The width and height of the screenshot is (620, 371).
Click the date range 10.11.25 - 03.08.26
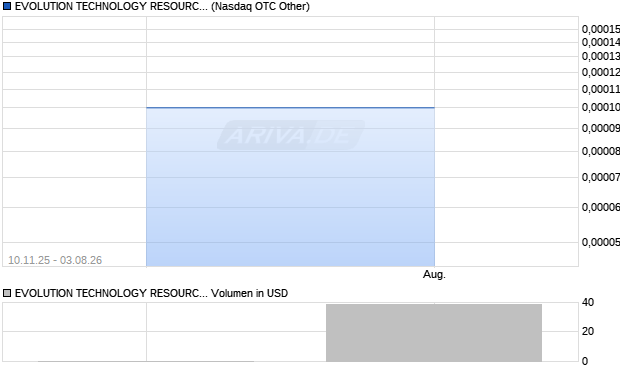coord(55,260)
